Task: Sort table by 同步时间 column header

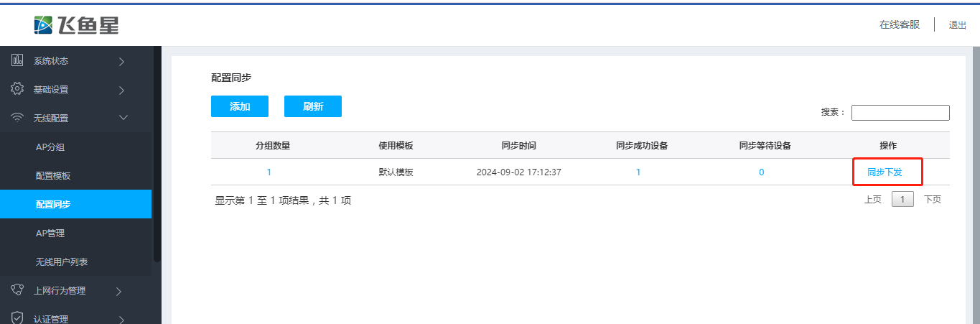Action: coord(518,146)
